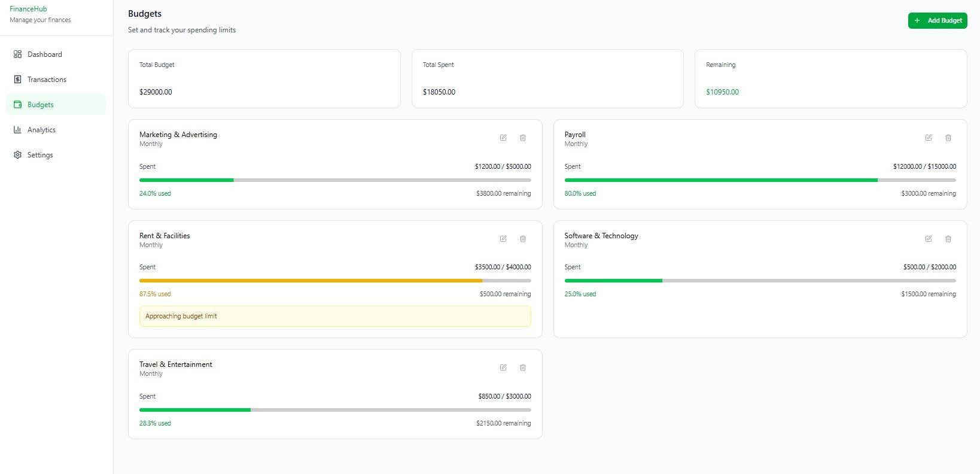Click '80.0% used' text
This screenshot has height=474, width=980.
click(580, 193)
